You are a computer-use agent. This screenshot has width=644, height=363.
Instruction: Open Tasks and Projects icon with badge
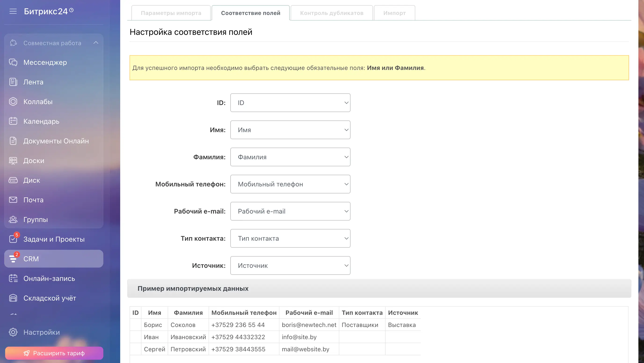click(13, 239)
